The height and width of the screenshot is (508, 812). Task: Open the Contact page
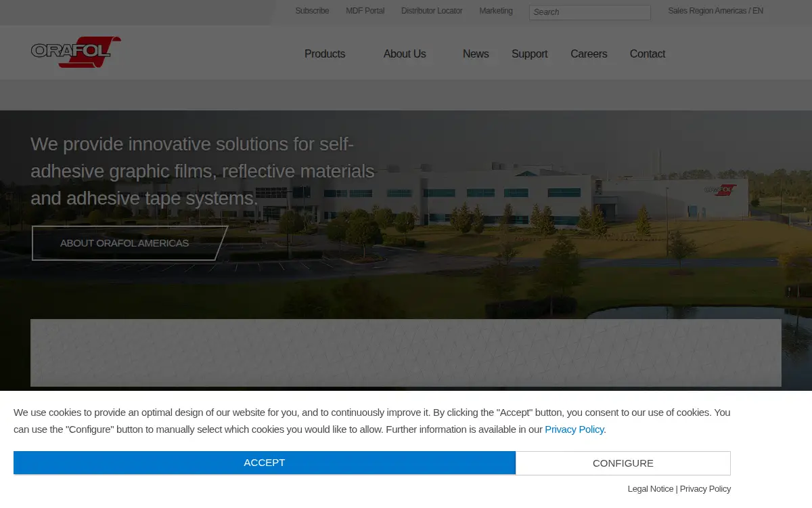(x=648, y=54)
